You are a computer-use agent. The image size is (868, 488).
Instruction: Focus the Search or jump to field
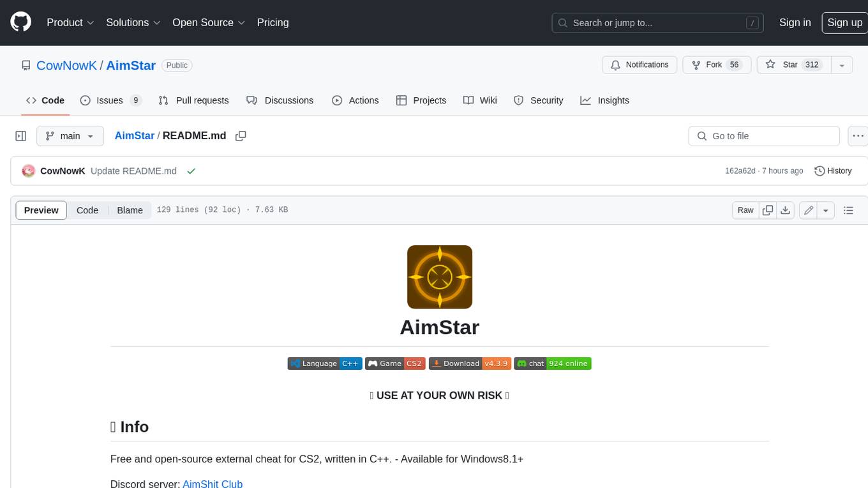659,23
